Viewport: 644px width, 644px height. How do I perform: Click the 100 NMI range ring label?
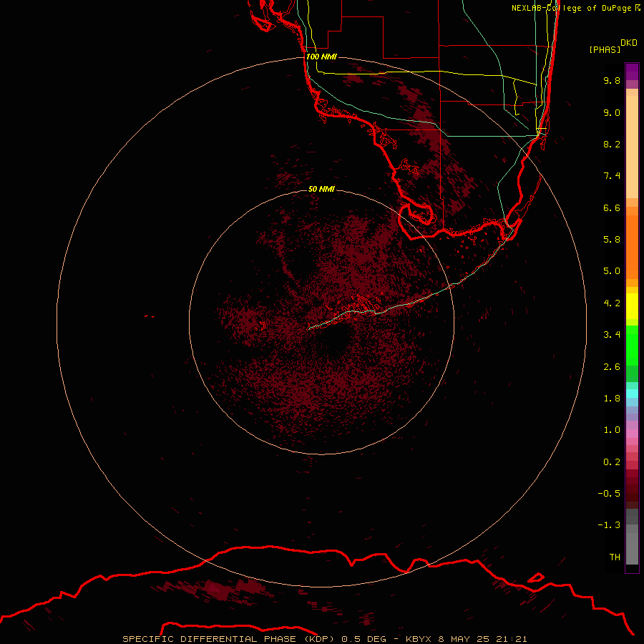point(321,57)
